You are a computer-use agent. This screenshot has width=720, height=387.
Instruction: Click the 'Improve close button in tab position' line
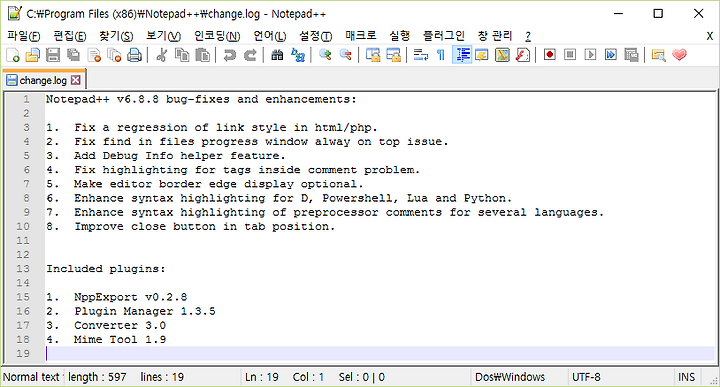pos(191,226)
